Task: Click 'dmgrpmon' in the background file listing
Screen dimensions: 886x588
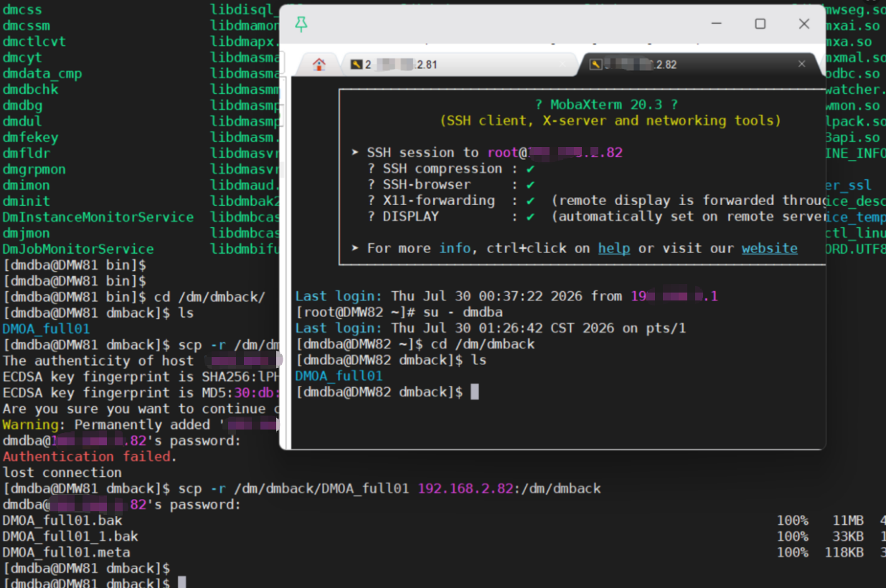Action: [34, 169]
